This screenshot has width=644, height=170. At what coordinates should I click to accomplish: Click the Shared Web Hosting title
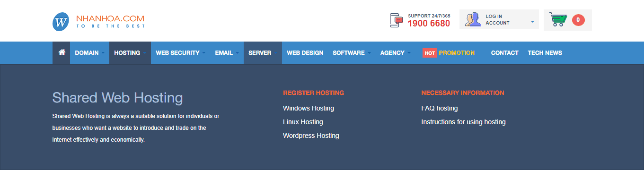117,98
